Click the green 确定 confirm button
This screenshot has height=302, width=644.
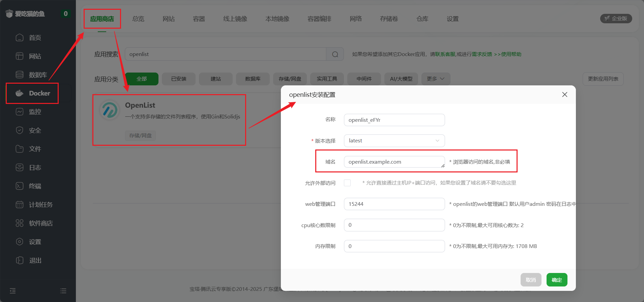coord(557,280)
